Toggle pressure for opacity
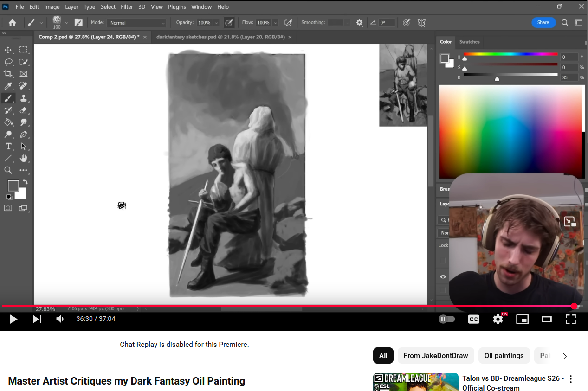The image size is (588, 391). (x=229, y=22)
